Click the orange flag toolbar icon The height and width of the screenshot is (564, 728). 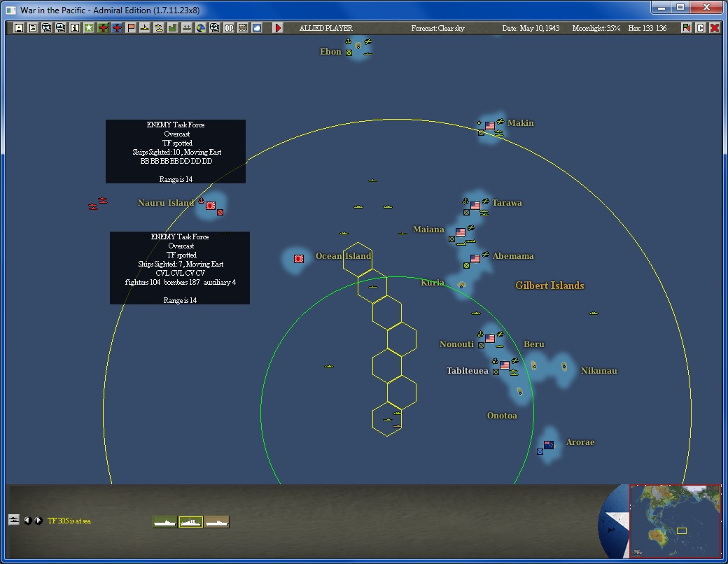(x=130, y=28)
